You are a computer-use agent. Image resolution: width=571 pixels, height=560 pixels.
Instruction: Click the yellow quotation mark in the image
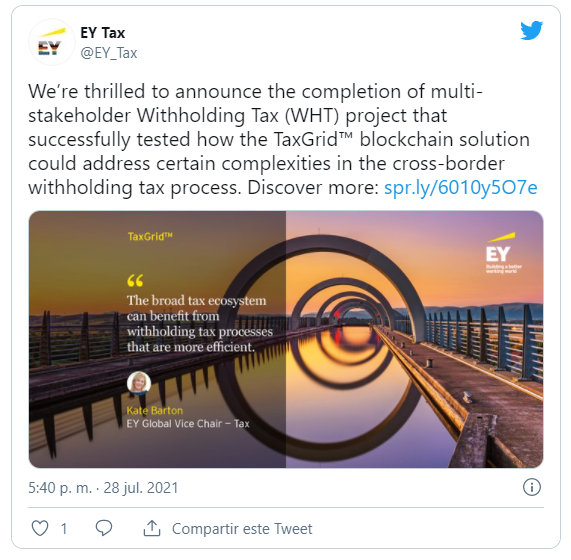coord(135,280)
